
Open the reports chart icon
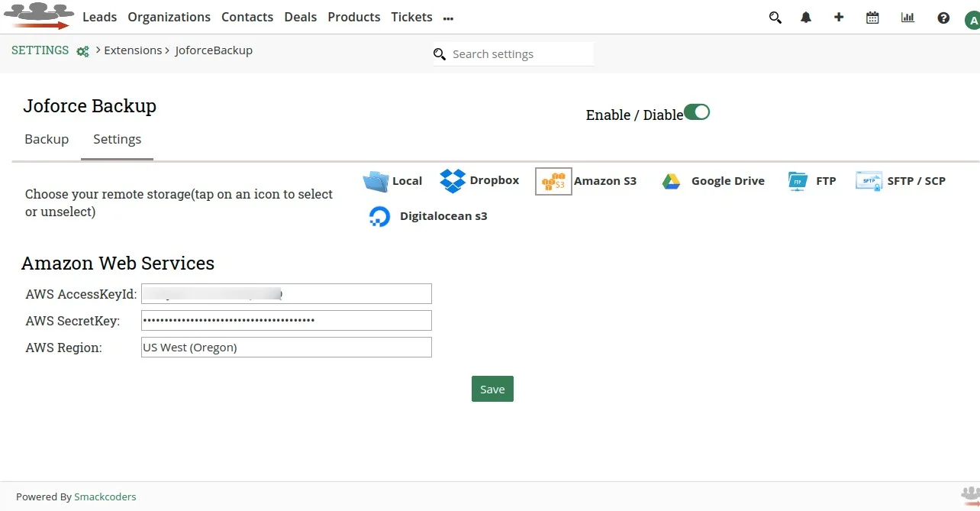(x=907, y=17)
